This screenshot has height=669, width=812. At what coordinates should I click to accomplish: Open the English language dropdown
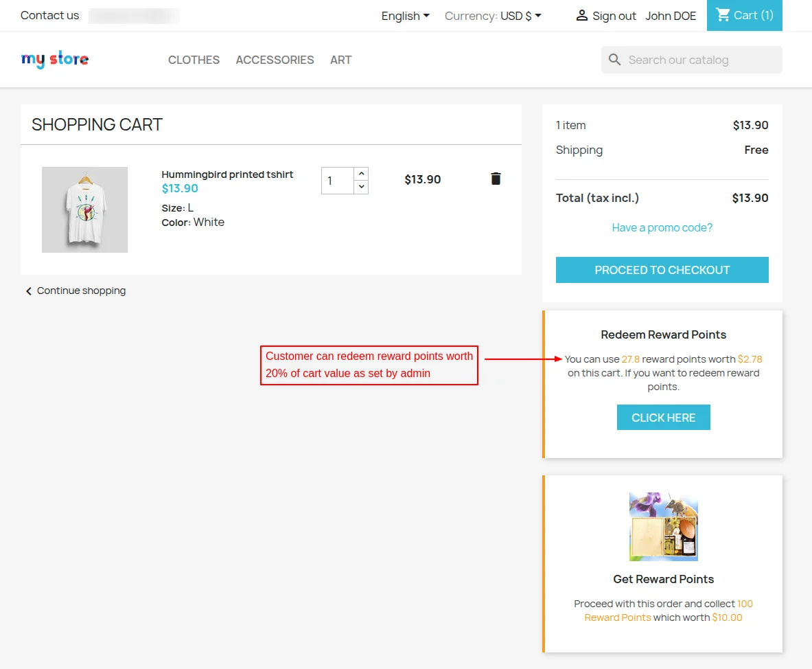404,15
